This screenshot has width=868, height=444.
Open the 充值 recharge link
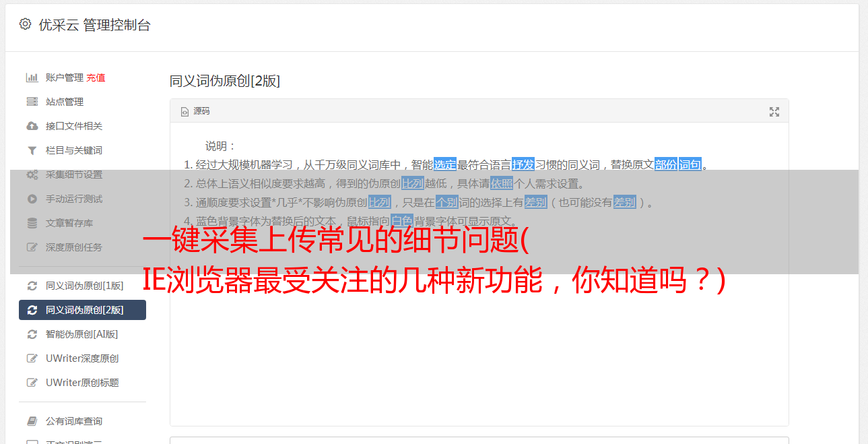[96, 77]
